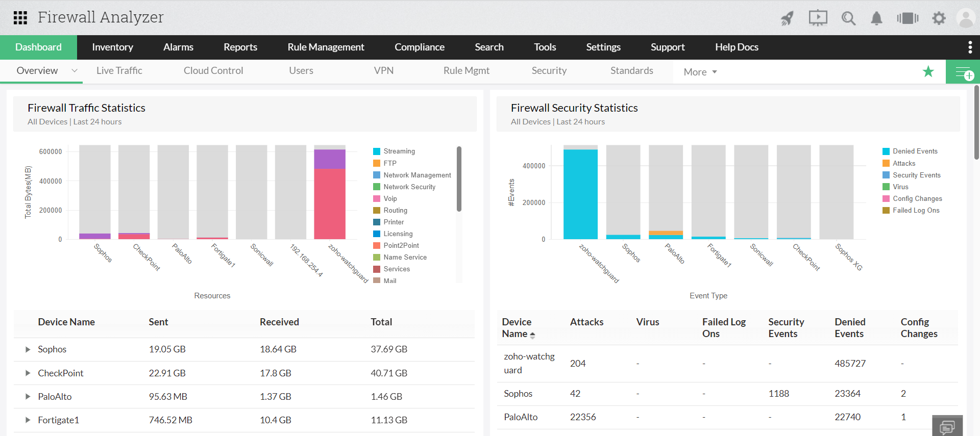Open the alarm bell notifications
Viewport: 980px width, 436px height.
click(876, 18)
